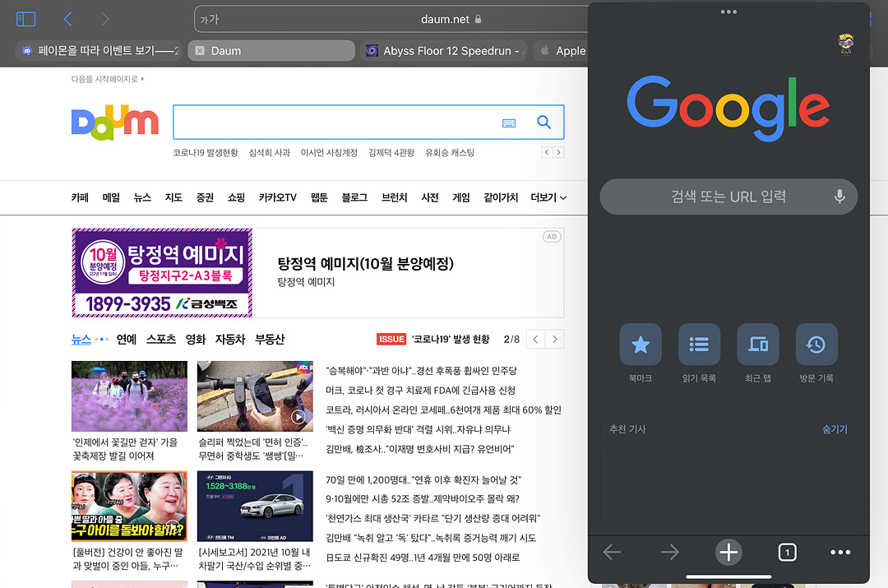
Task: Open 지도 in Daum navigation
Action: pyautogui.click(x=173, y=197)
